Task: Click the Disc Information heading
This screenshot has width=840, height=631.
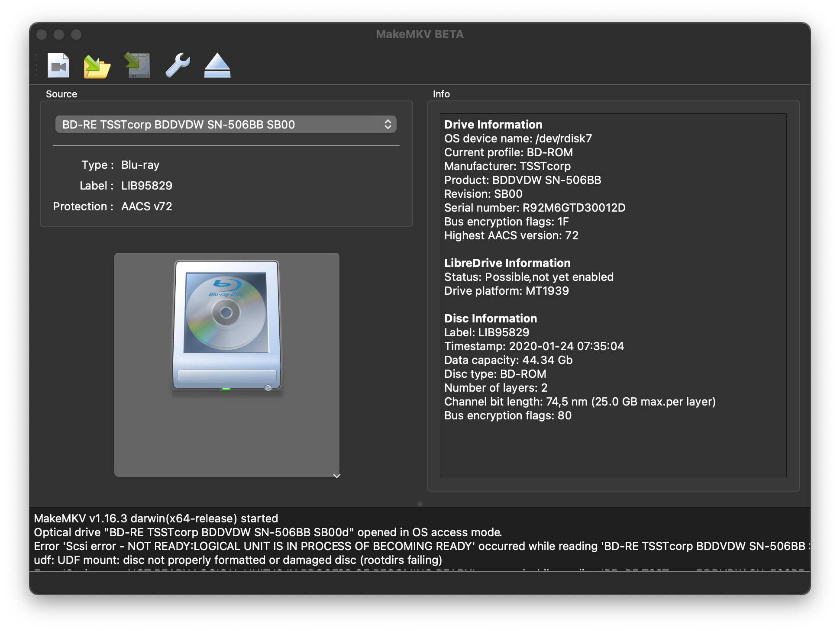Action: (490, 319)
